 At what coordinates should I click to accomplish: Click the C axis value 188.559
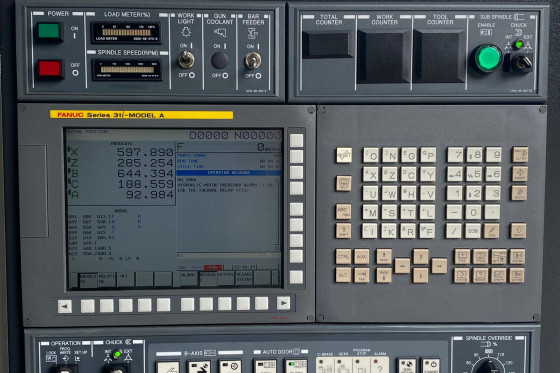(145, 184)
